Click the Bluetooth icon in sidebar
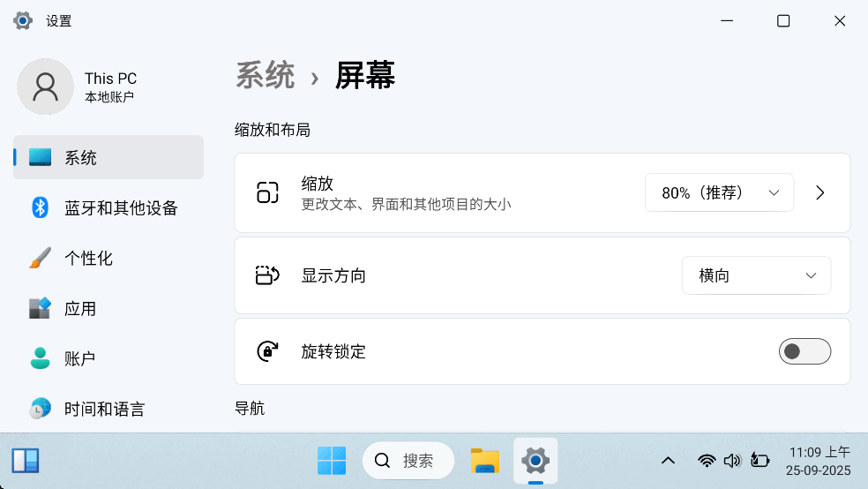Image resolution: width=868 pixels, height=489 pixels. coord(40,207)
